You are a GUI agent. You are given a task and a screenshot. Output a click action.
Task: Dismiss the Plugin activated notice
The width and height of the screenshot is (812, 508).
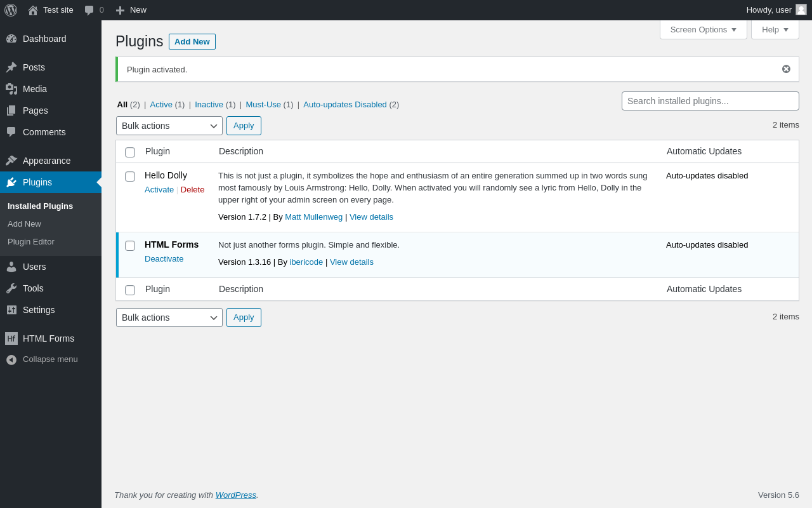click(786, 69)
